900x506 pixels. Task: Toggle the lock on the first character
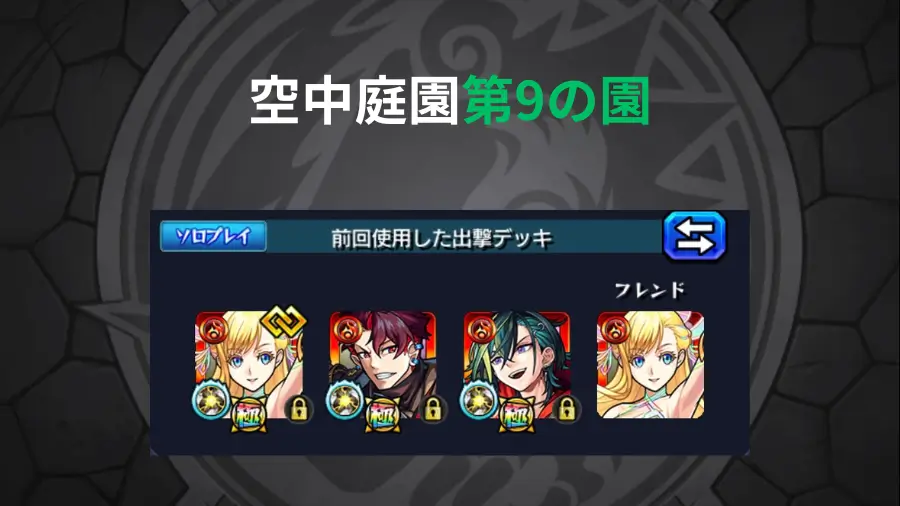298,409
